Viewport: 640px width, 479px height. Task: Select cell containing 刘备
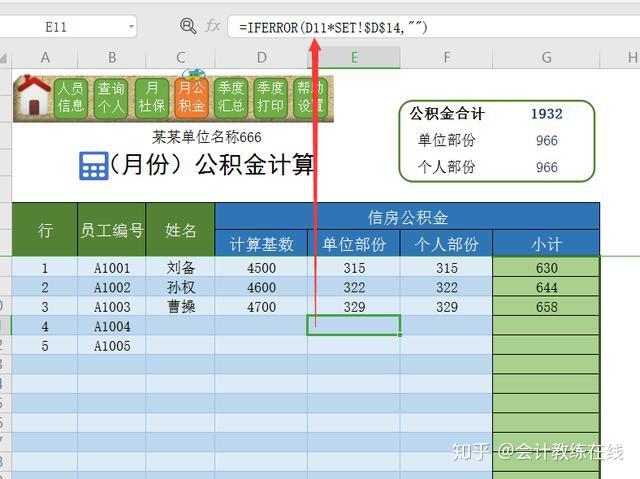pyautogui.click(x=180, y=268)
